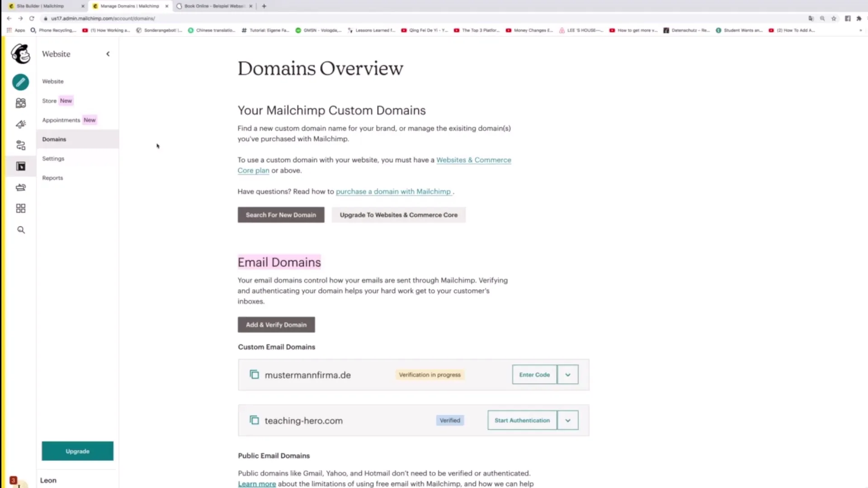Viewport: 868px width, 488px height.
Task: Click Enter Code for mustermannfirma.de
Action: point(534,375)
